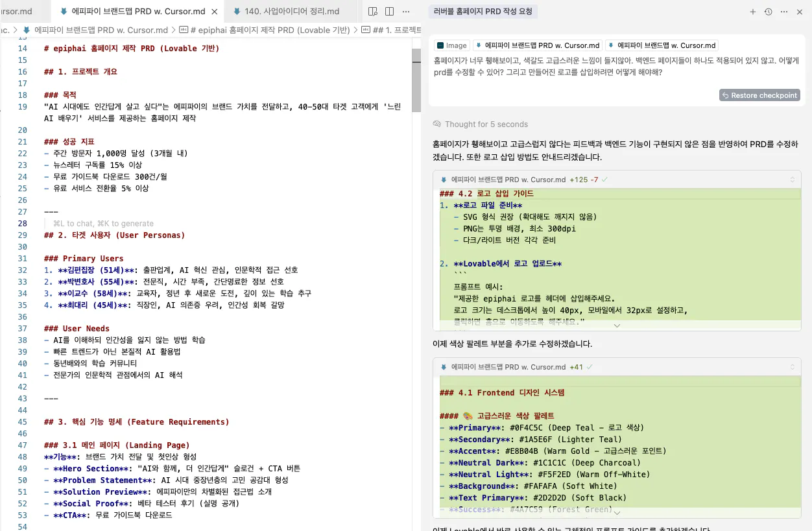Screen dimensions: 812x531
Task: Close the chat panel
Action: point(800,12)
